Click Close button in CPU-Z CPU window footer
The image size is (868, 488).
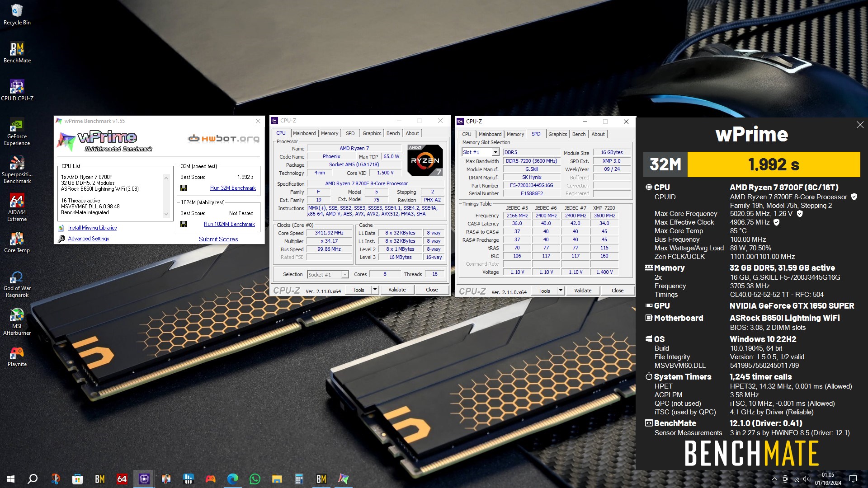432,290
